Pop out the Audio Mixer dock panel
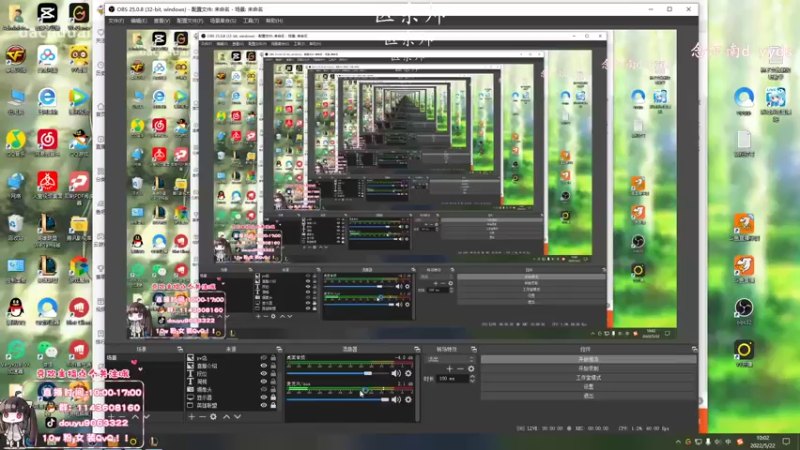This screenshot has width=800, height=450. (x=417, y=349)
